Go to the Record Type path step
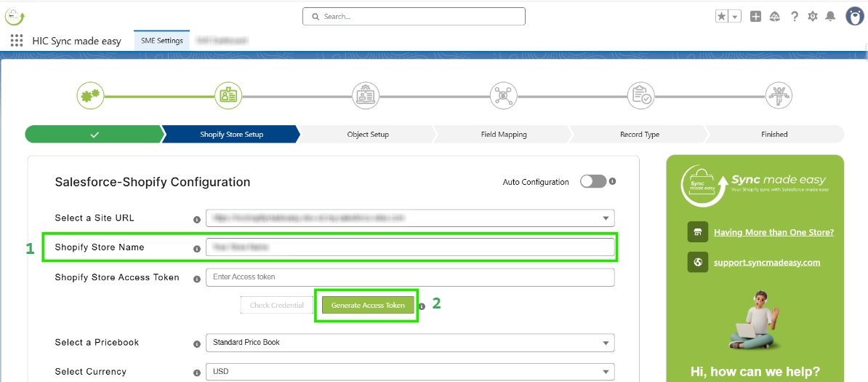Screen dimensions: 868x382 [640, 134]
